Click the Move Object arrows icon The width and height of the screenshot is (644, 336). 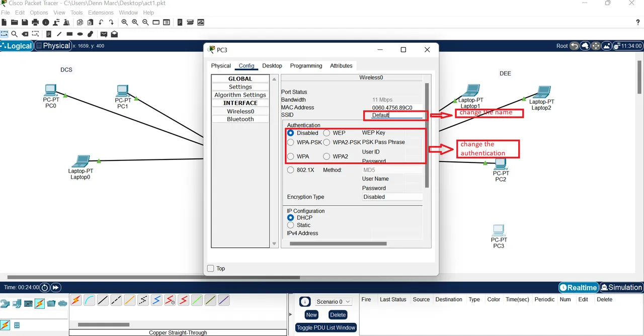[596, 46]
